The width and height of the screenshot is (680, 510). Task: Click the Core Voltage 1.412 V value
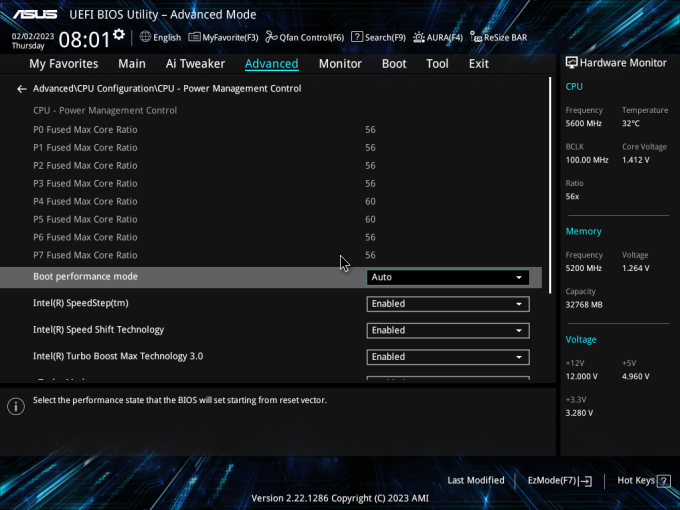pos(636,160)
